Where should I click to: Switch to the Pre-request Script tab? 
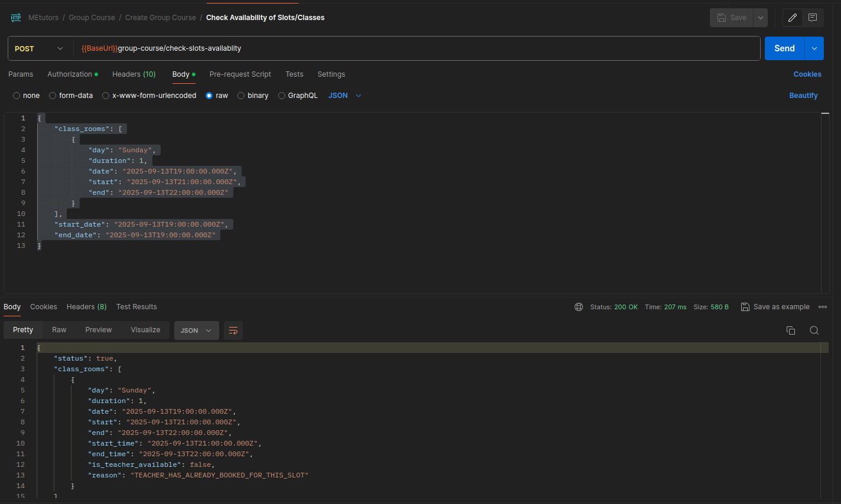(x=240, y=74)
